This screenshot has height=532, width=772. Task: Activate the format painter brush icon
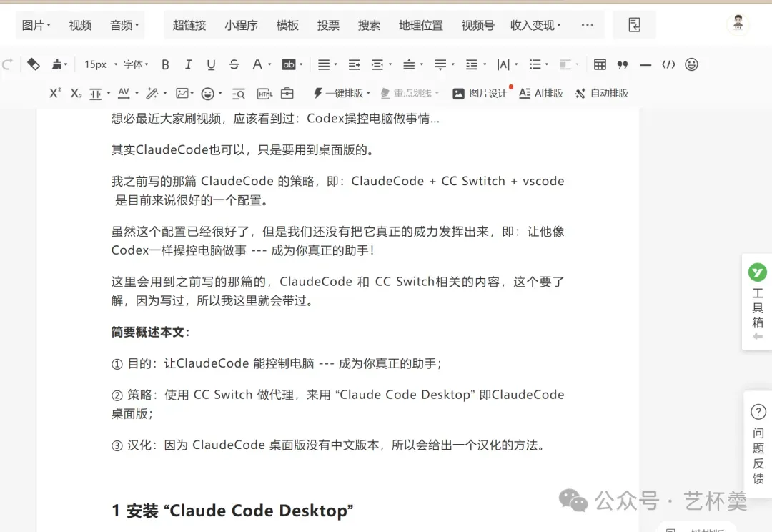point(58,64)
